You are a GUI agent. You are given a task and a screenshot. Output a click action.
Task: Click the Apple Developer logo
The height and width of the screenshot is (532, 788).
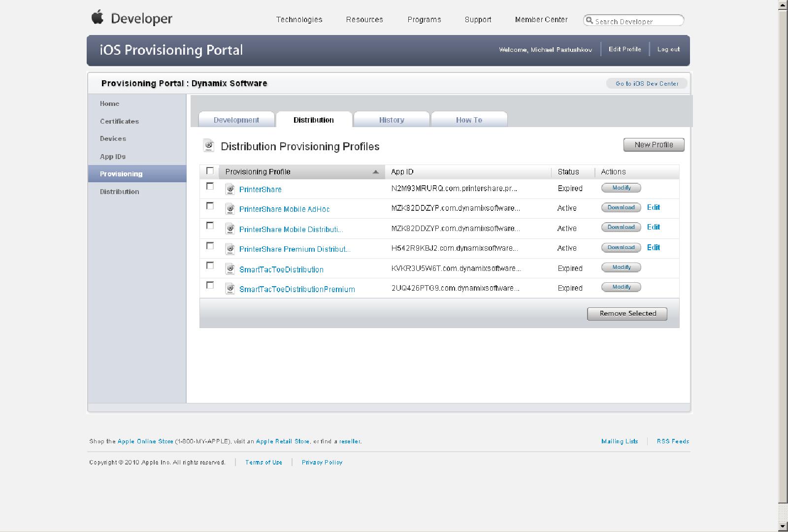tap(132, 18)
